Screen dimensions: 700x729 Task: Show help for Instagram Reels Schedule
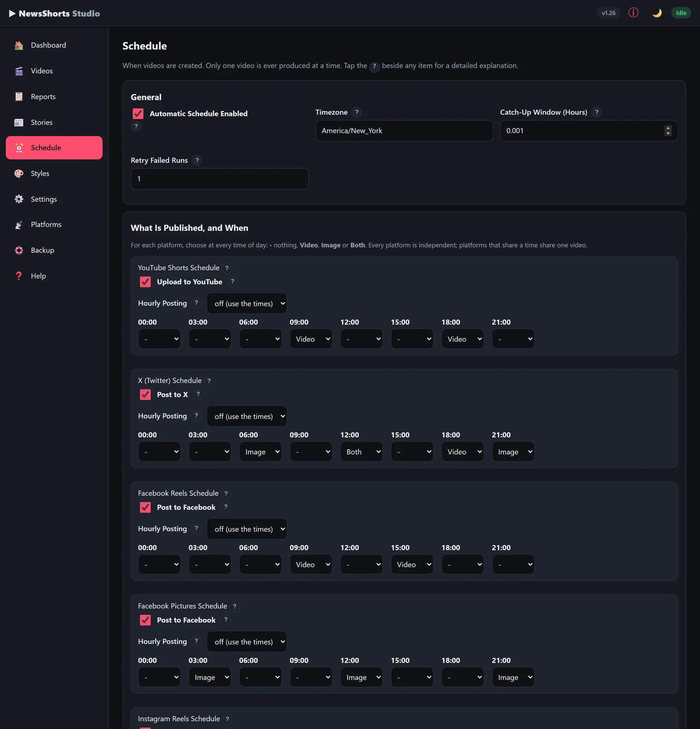pos(227,719)
